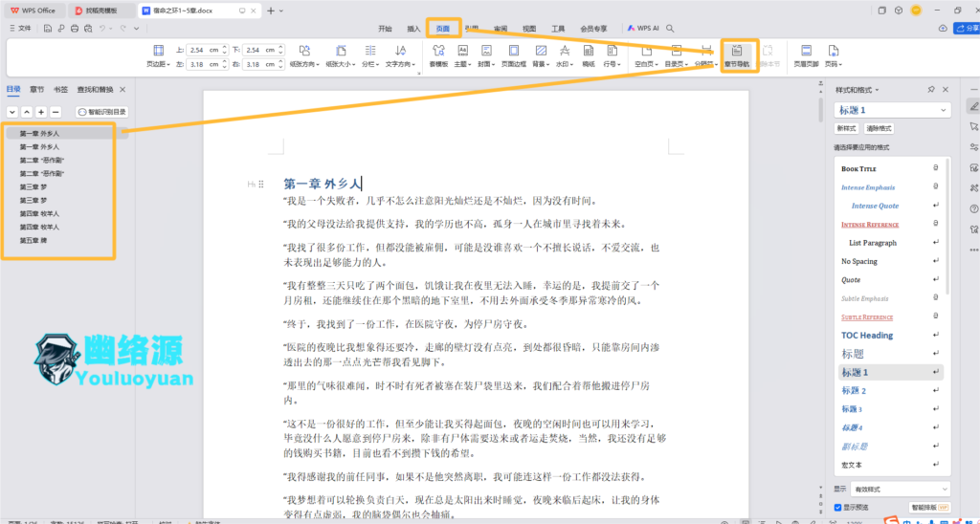Click the 清除格式 button
980x524 pixels.
879,128
